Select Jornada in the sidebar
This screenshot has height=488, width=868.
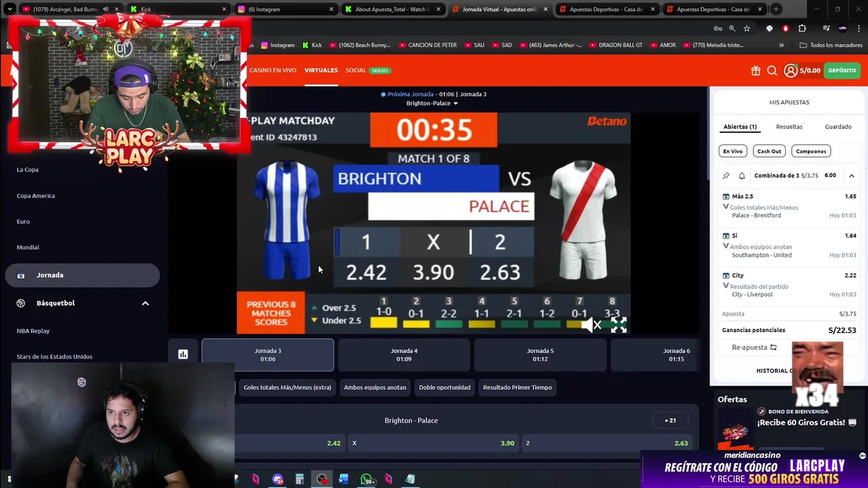pyautogui.click(x=82, y=275)
